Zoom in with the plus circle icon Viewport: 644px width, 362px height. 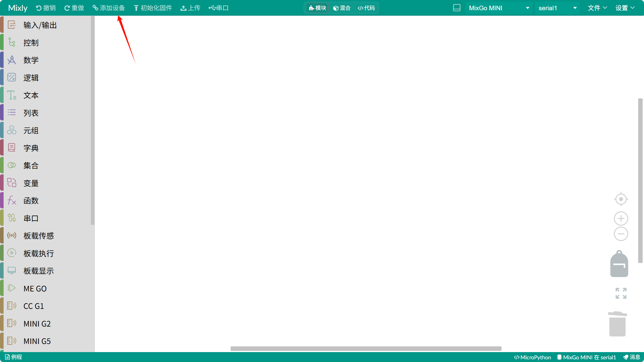621,219
